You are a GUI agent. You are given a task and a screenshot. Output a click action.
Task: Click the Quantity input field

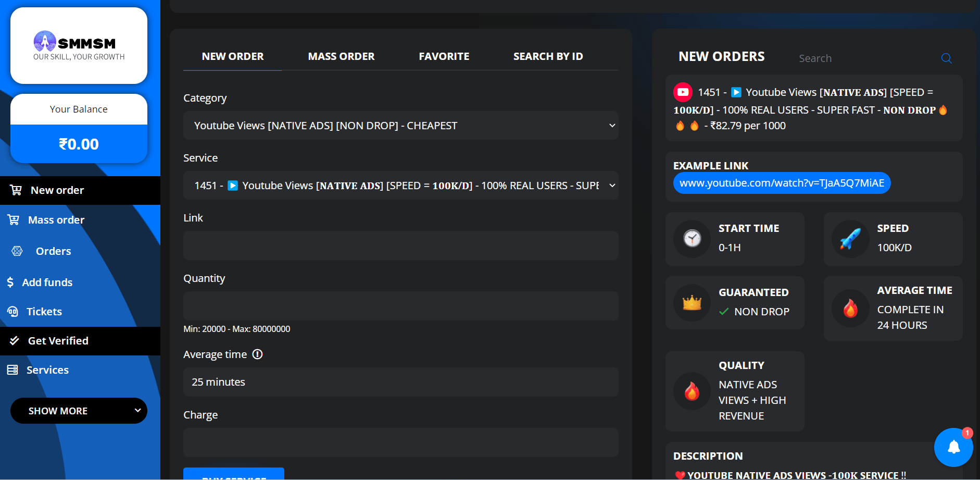400,306
